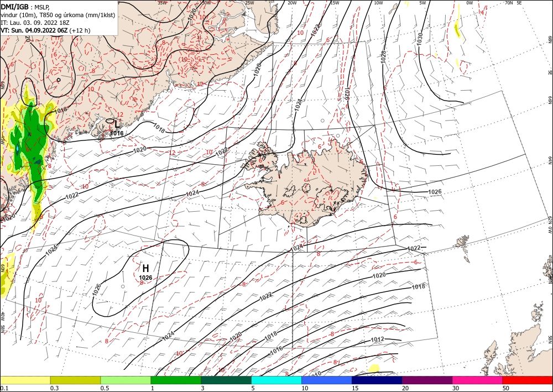Image resolution: width=553 pixels, height=392 pixels.
Task: Click the yellow 0.1 mm legend swatch
Action: pyautogui.click(x=25, y=380)
